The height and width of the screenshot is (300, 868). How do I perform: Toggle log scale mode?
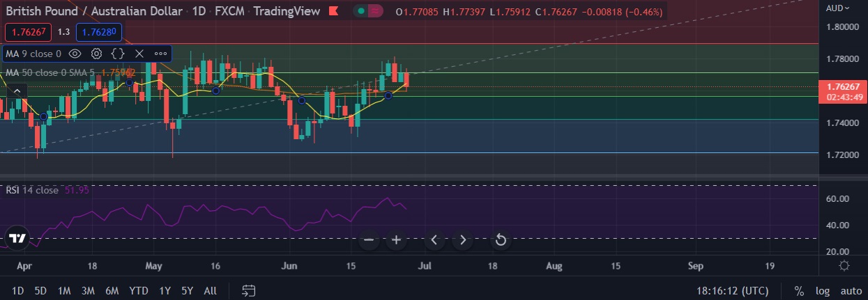(x=823, y=290)
